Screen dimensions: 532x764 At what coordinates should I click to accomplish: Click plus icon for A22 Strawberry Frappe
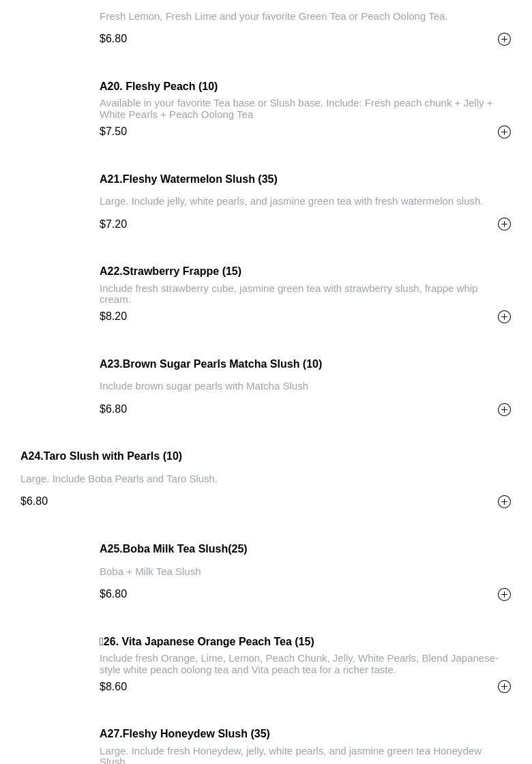pyautogui.click(x=504, y=317)
